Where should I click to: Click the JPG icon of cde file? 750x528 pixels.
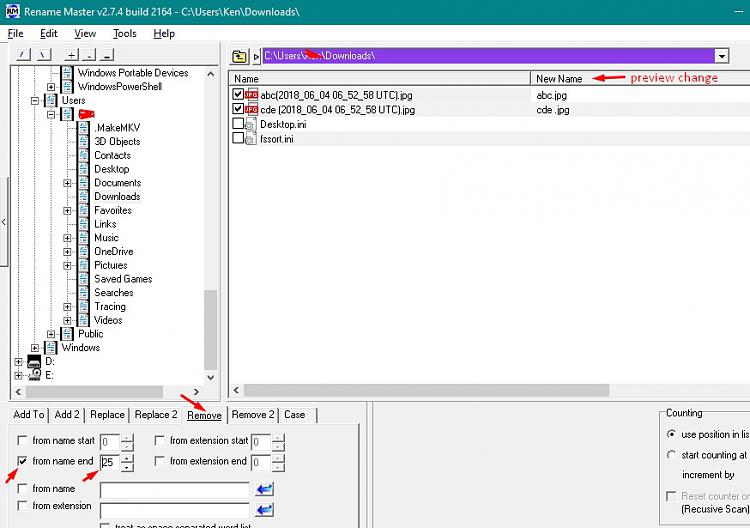coord(251,110)
